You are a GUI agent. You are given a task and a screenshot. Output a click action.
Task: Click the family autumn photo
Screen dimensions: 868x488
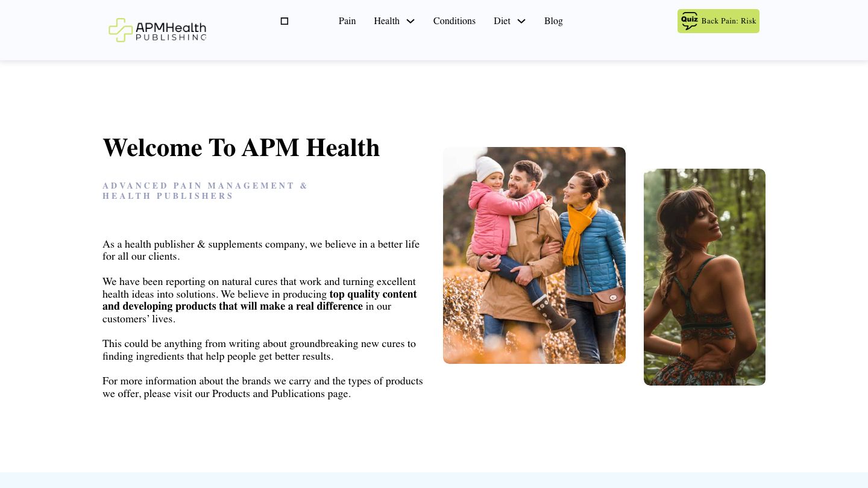(x=534, y=255)
